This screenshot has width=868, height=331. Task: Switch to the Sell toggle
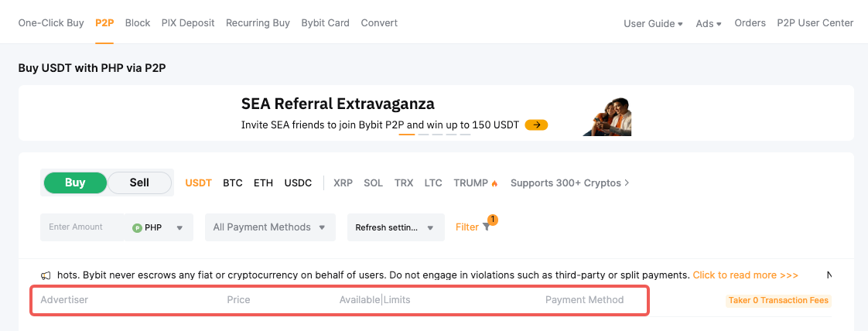coord(139,183)
